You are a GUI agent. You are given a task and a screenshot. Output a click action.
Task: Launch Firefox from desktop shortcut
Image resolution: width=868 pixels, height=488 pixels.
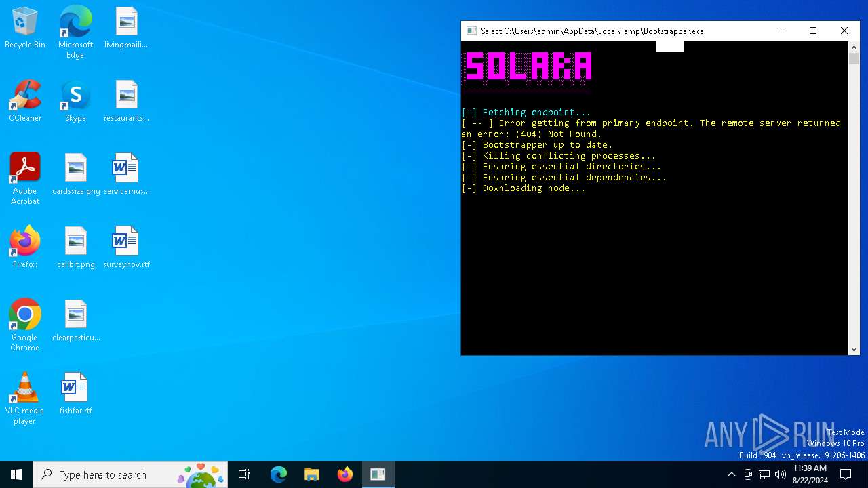[x=25, y=248]
